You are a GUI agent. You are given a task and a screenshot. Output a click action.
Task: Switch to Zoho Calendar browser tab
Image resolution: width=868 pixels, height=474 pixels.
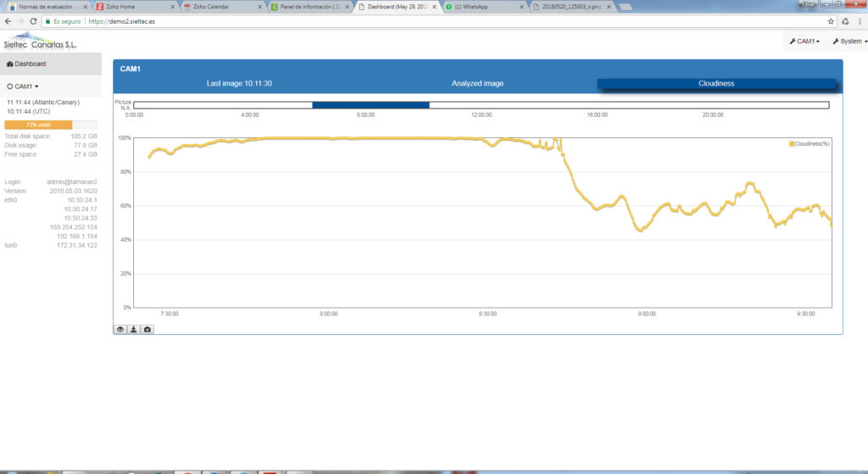221,7
